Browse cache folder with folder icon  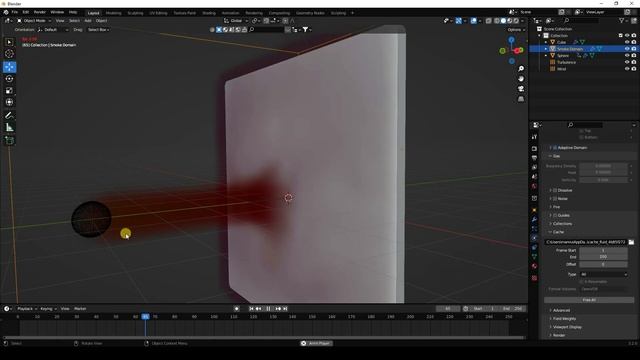point(631,242)
